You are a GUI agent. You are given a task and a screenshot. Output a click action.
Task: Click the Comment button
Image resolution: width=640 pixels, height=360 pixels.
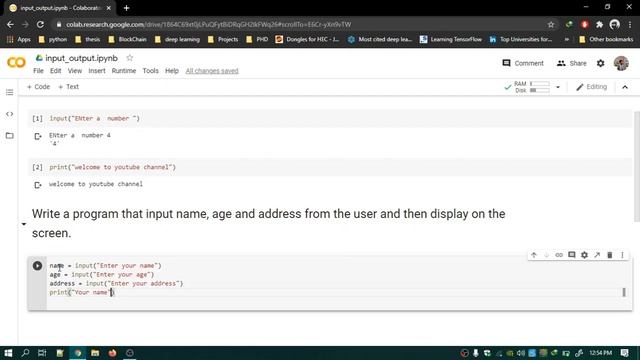523,63
